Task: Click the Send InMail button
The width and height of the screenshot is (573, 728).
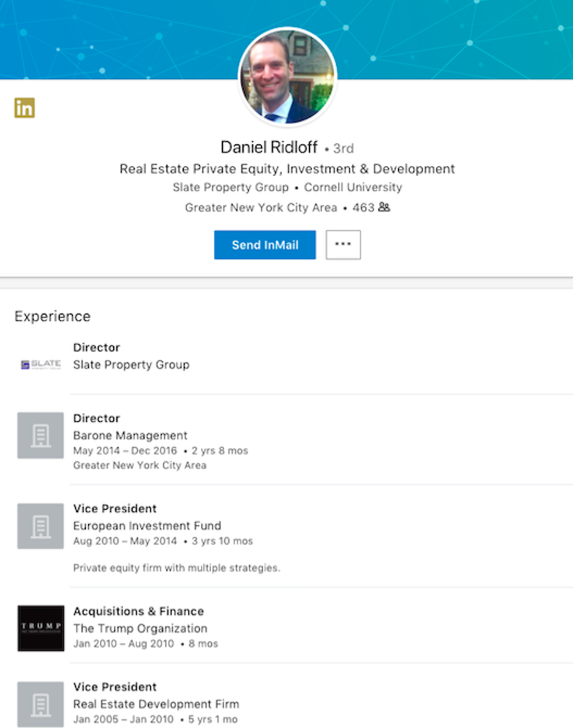Action: [x=264, y=245]
